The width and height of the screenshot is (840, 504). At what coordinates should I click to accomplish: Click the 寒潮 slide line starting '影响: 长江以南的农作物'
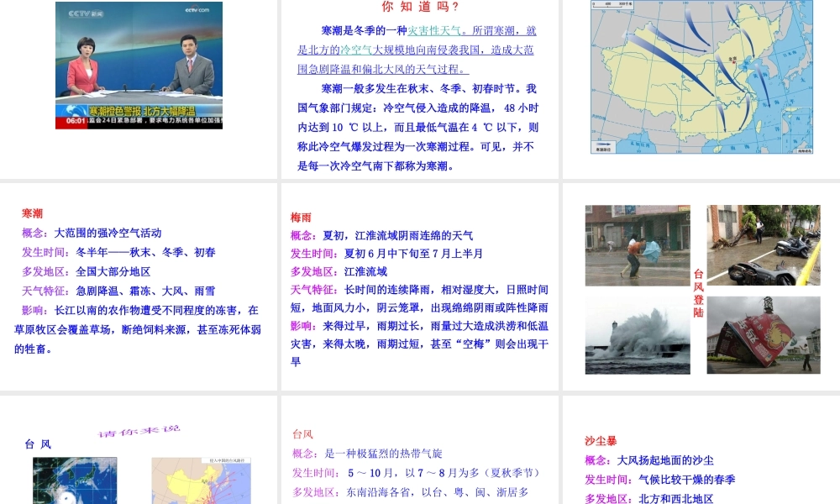pos(138,329)
